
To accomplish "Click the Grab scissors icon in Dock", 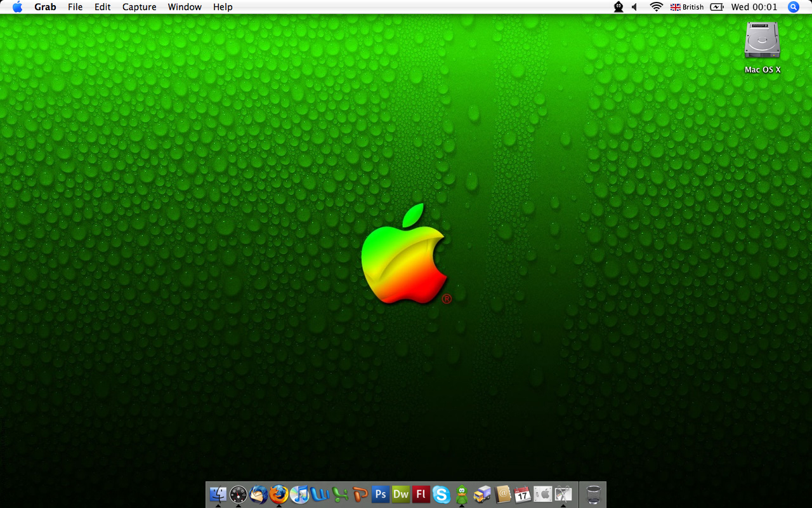I will point(563,494).
